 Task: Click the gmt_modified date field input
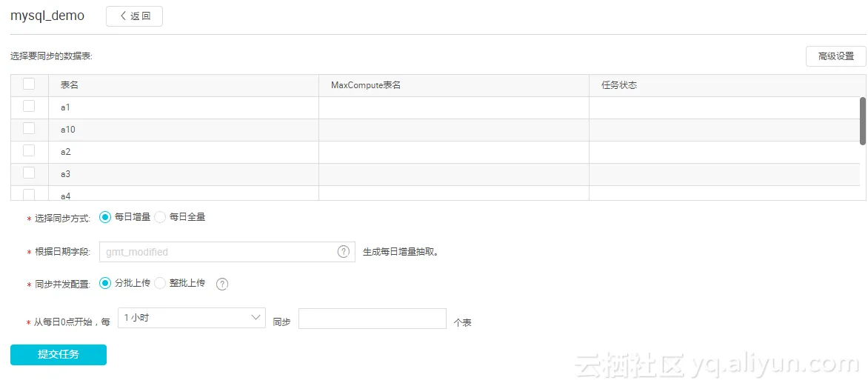[227, 251]
